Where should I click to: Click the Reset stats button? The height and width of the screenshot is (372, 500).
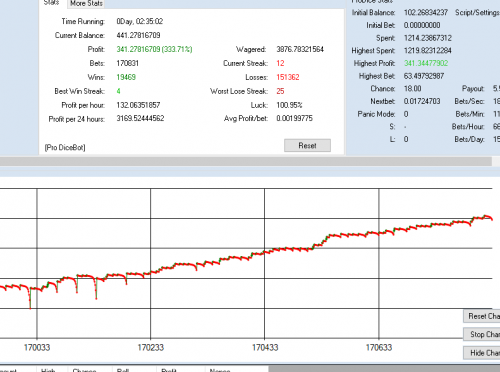(x=307, y=146)
